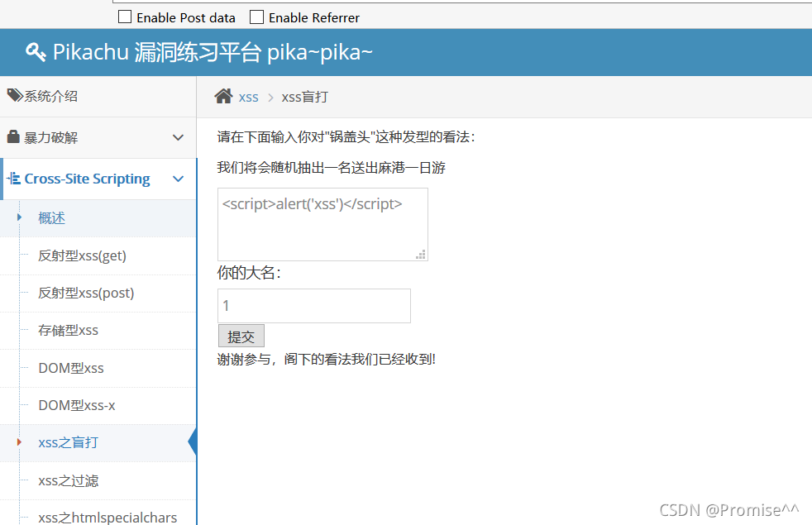The width and height of the screenshot is (812, 525).
Task: Select Cross-Site Scripting menu entry
Action: point(98,179)
